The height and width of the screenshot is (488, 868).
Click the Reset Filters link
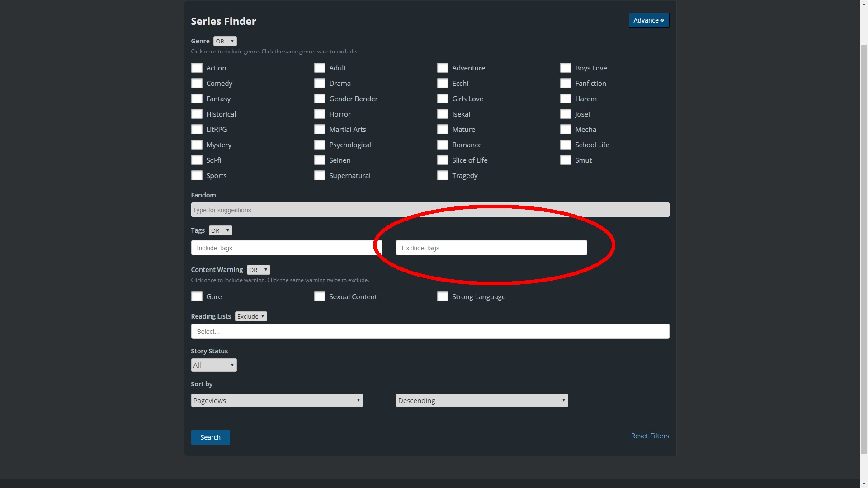point(650,436)
